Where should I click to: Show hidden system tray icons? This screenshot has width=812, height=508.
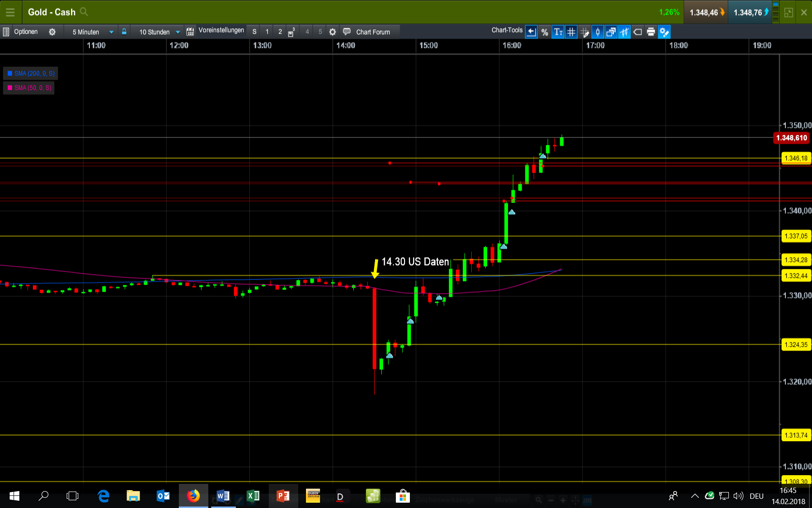[695, 496]
